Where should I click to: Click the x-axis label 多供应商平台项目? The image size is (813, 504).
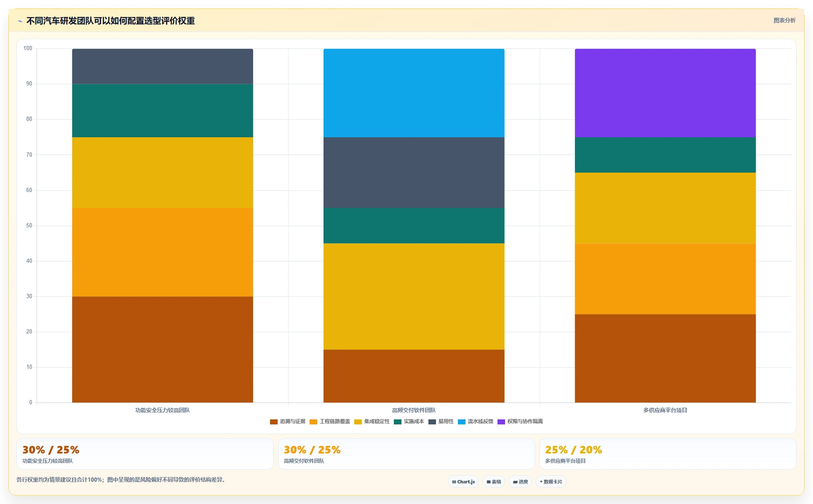(665, 410)
